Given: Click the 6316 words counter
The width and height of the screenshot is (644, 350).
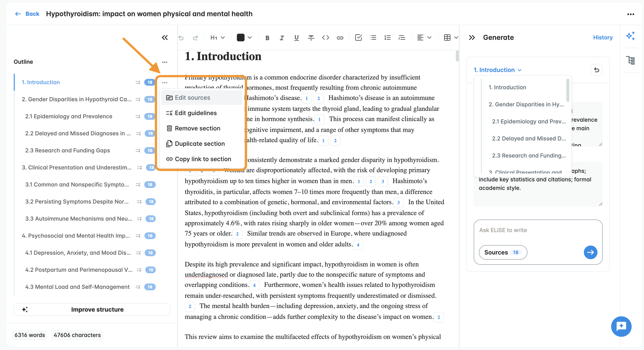Looking at the screenshot, I should pyautogui.click(x=30, y=335).
